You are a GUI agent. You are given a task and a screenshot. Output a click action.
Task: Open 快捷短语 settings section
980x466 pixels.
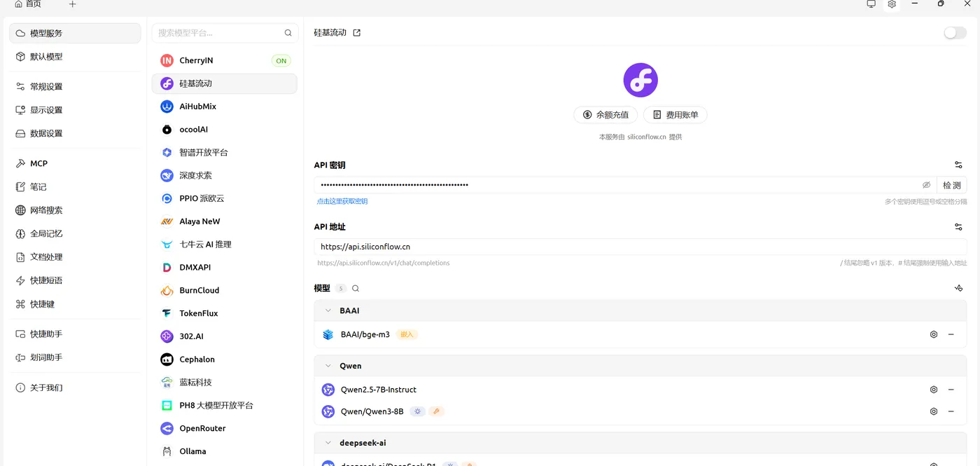click(x=75, y=280)
